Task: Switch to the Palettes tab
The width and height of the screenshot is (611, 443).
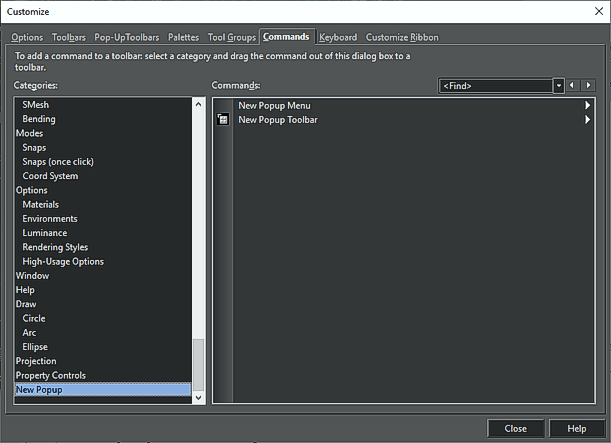Action: click(x=184, y=37)
